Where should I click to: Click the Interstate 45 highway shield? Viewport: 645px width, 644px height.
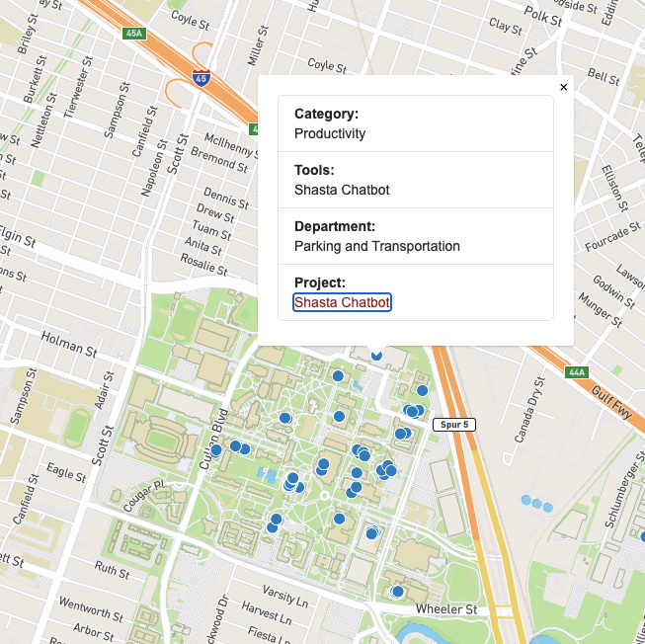pos(202,78)
